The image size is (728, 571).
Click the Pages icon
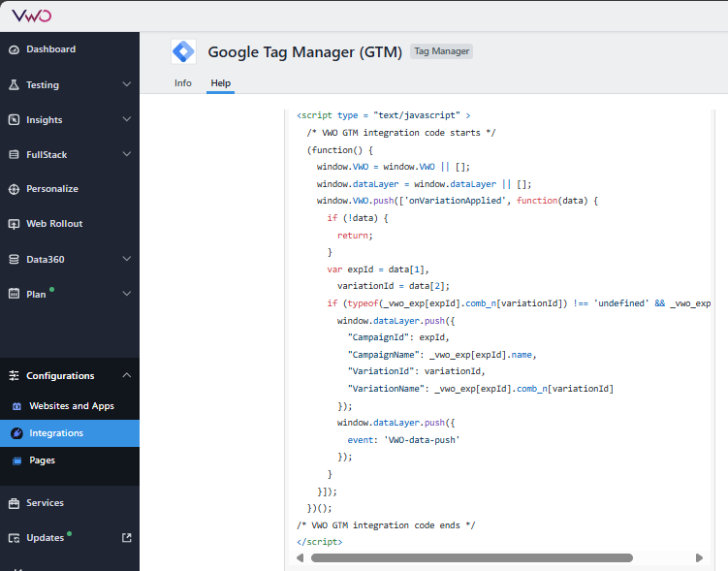[x=16, y=460]
